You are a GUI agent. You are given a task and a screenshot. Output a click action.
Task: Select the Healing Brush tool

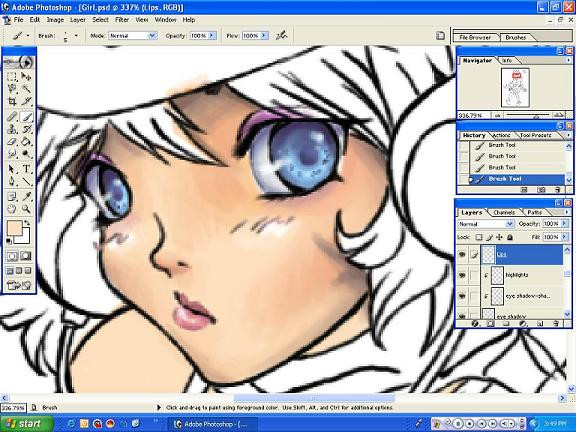pyautogui.click(x=12, y=117)
